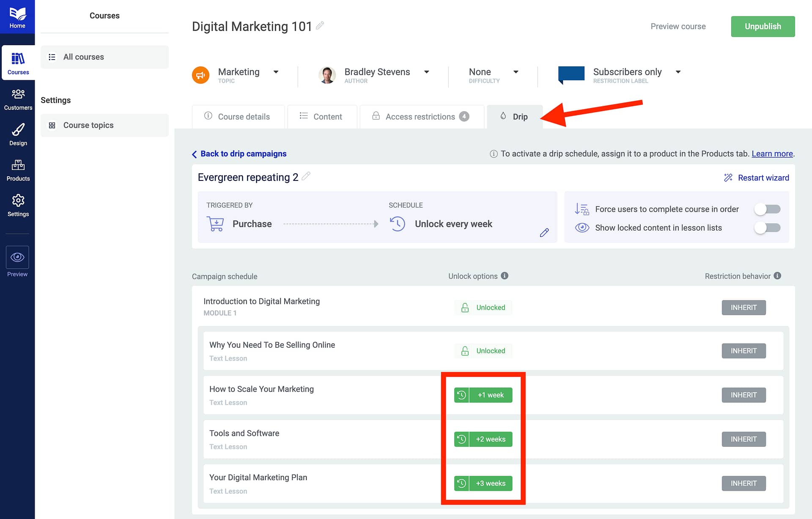Click the Preview eye icon in sidebar
This screenshot has width=812, height=519.
pyautogui.click(x=17, y=257)
